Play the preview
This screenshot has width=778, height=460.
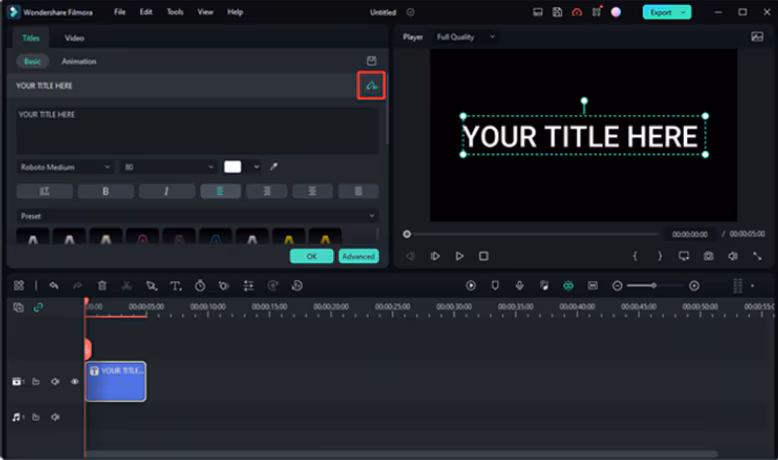tap(459, 256)
